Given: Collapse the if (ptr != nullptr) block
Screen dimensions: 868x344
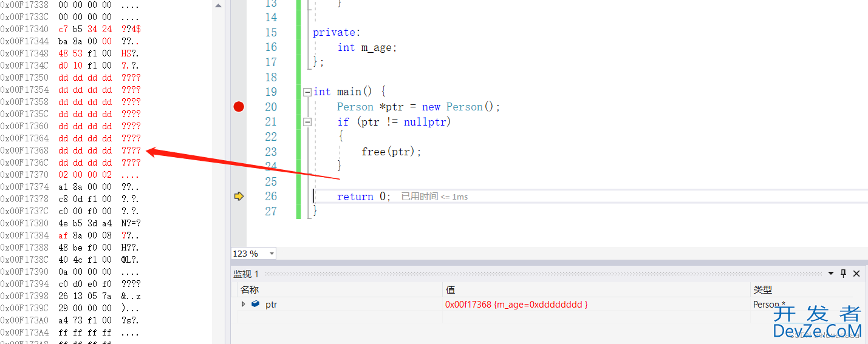Looking at the screenshot, I should tap(307, 122).
